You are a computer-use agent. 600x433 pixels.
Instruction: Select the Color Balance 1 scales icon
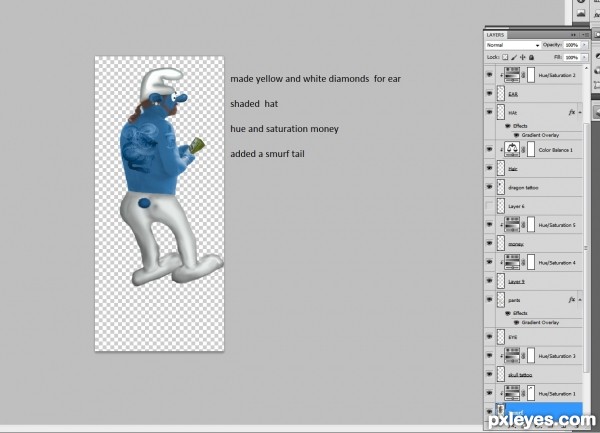pos(512,150)
